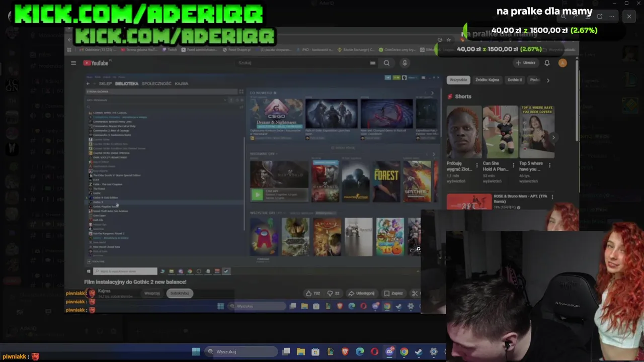Click the Wesprzyj join button

152,293
